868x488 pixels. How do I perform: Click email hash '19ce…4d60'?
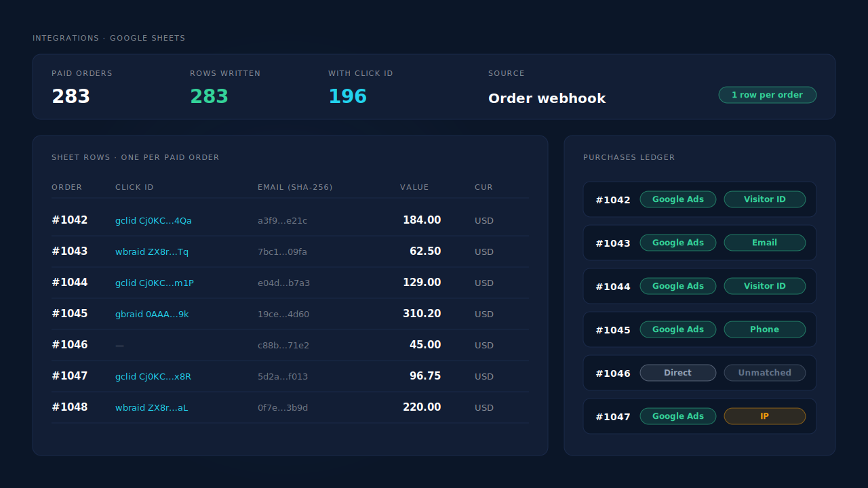tap(283, 314)
